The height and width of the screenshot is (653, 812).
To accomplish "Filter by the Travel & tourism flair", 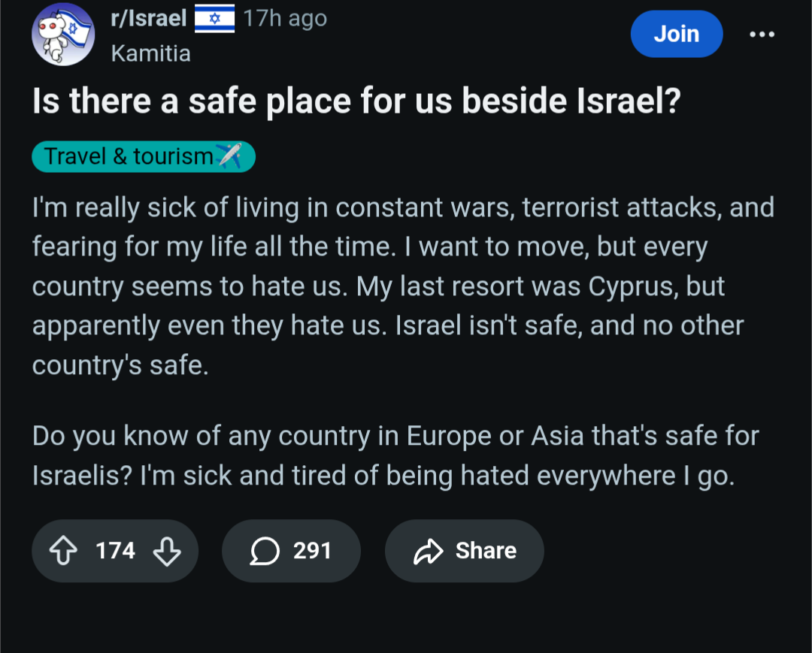I will tap(129, 157).
